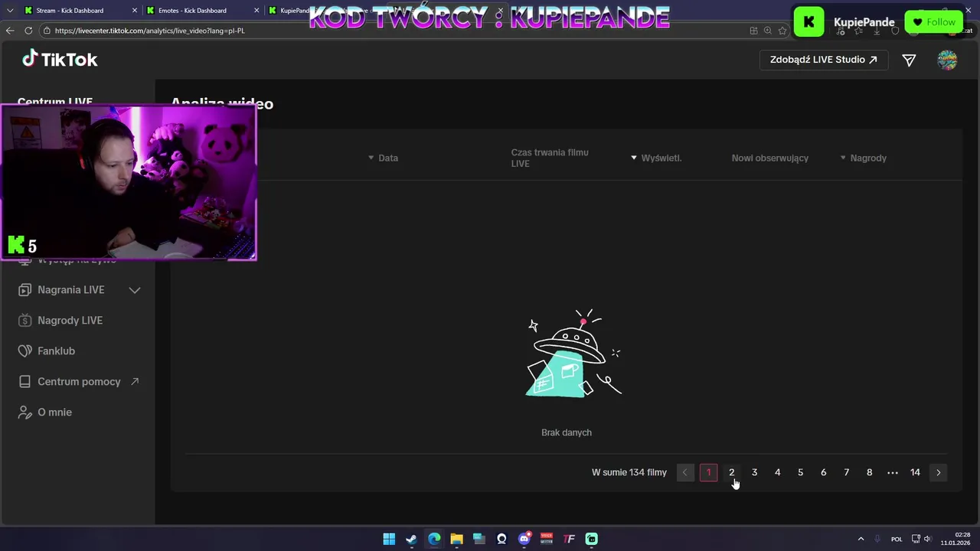
Task: Click the pagination ellipsis to jump pages
Action: (x=892, y=472)
